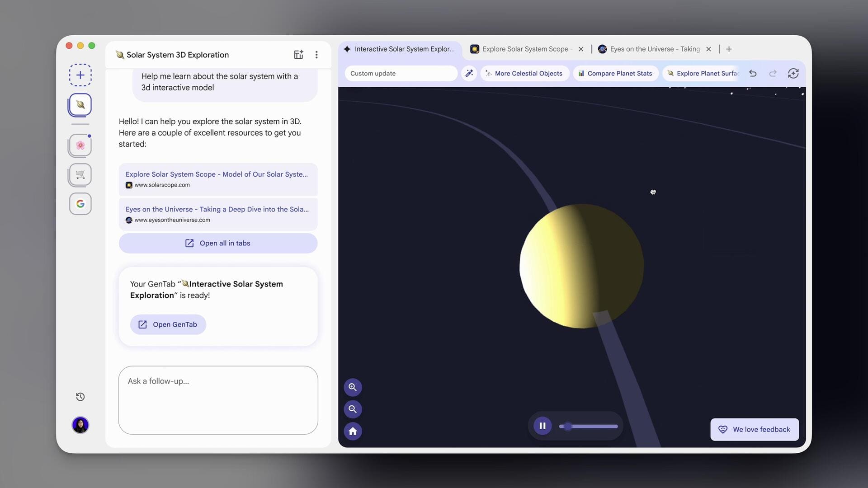Open the shopping cart conversation
This screenshot has height=488, width=868.
point(80,175)
